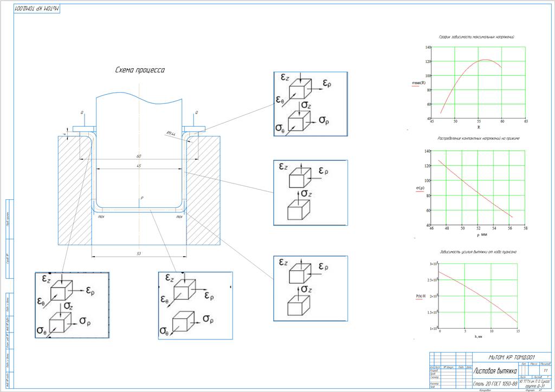The image size is (555, 392).
Task: Click the cup bottom stress-strain box, bottom center
Action: (195, 305)
